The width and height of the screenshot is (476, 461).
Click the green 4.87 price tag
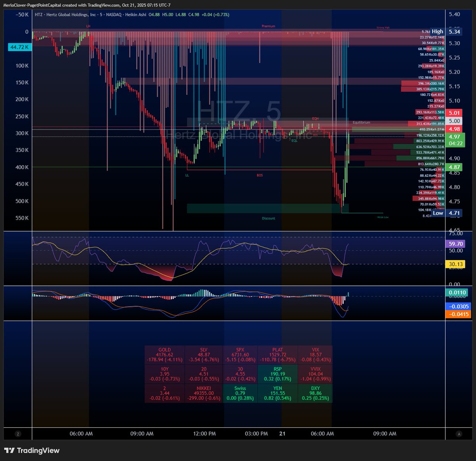click(x=454, y=167)
